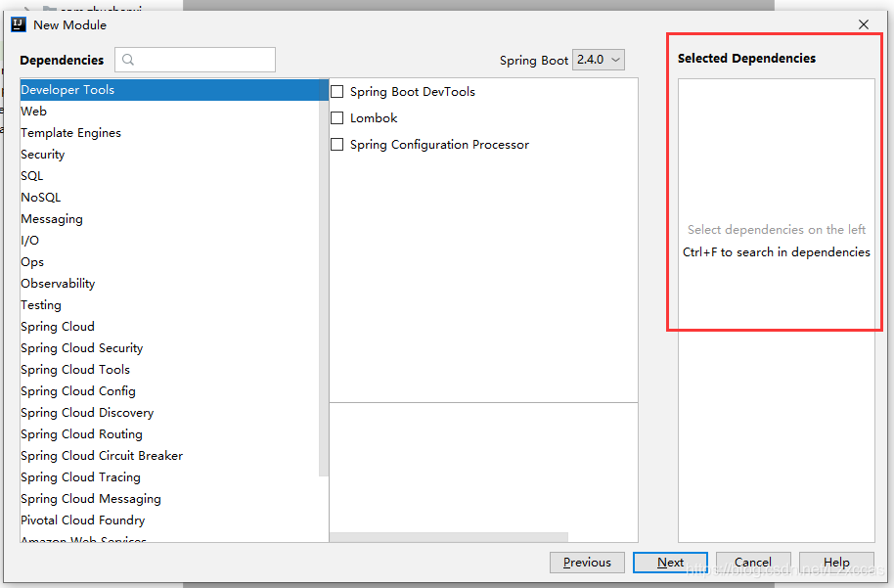Click the Spring Boot DevTools label

coord(412,92)
